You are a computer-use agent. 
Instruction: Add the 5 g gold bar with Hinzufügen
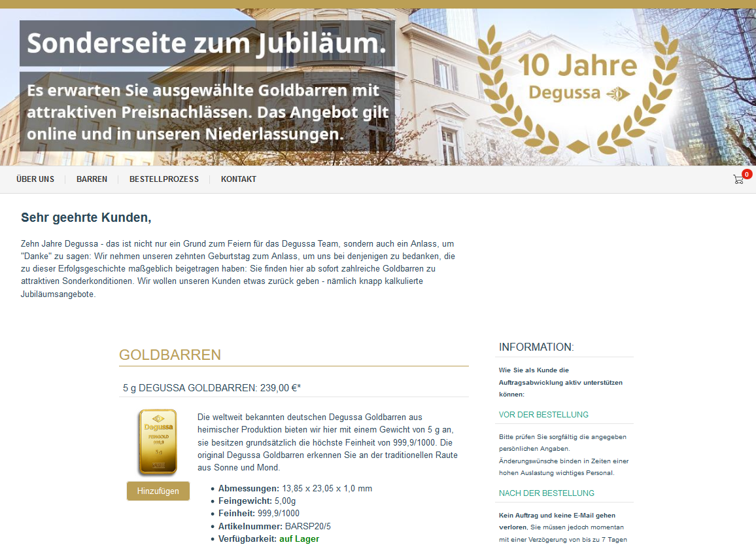pos(158,491)
